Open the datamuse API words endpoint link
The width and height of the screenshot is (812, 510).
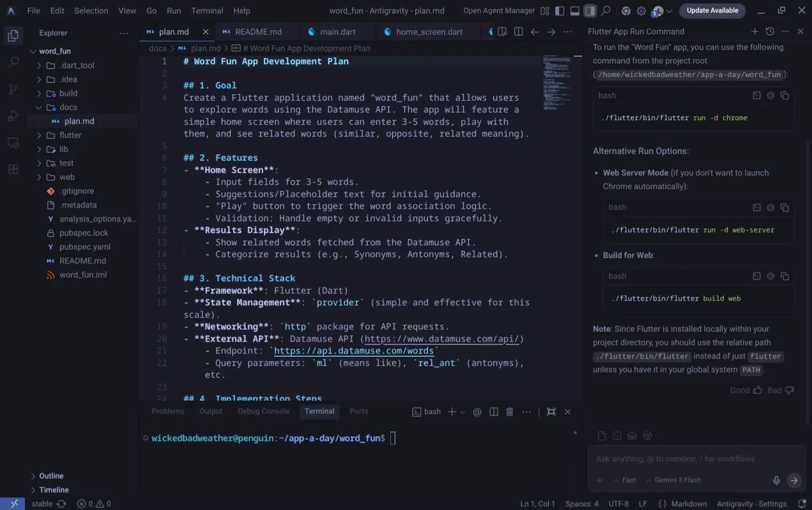[354, 351]
